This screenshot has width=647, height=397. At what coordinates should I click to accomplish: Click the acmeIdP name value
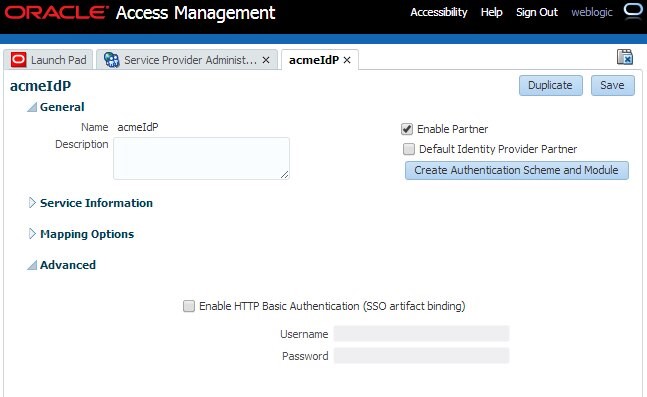coord(138,127)
